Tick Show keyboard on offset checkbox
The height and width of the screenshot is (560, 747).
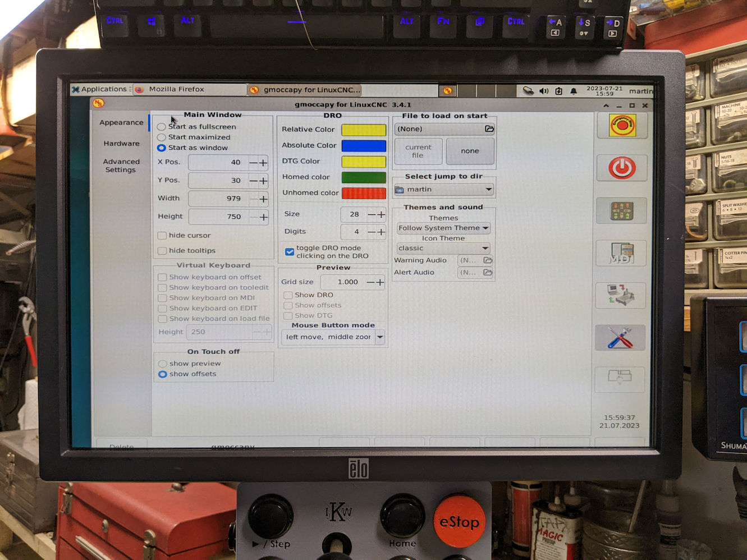click(x=162, y=277)
